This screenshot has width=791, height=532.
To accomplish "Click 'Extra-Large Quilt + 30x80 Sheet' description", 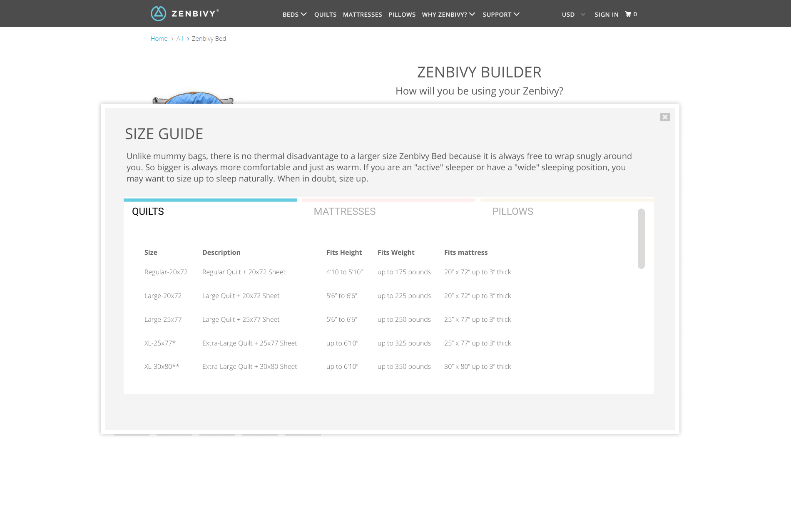I will pyautogui.click(x=249, y=366).
